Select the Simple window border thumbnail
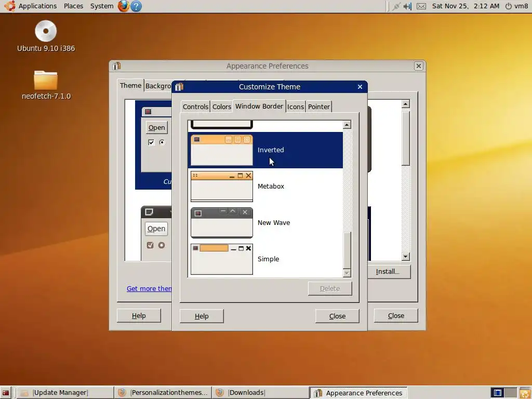The image size is (532, 399). pos(221,259)
